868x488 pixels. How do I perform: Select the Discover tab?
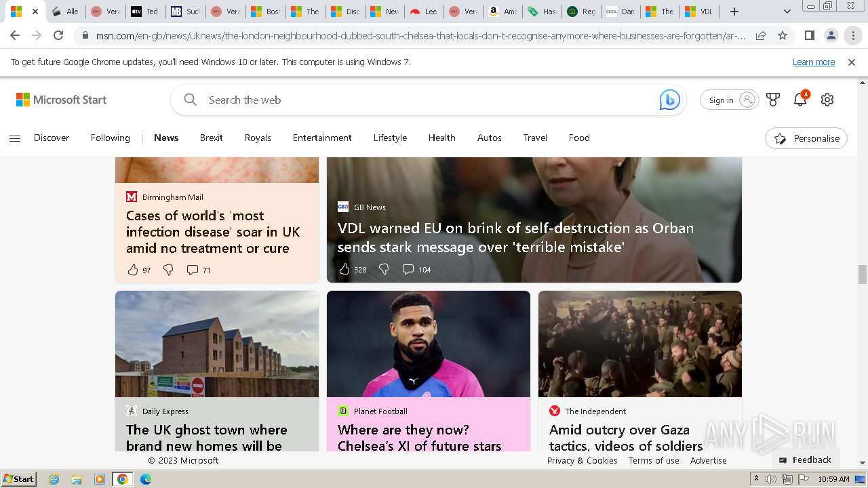point(52,138)
